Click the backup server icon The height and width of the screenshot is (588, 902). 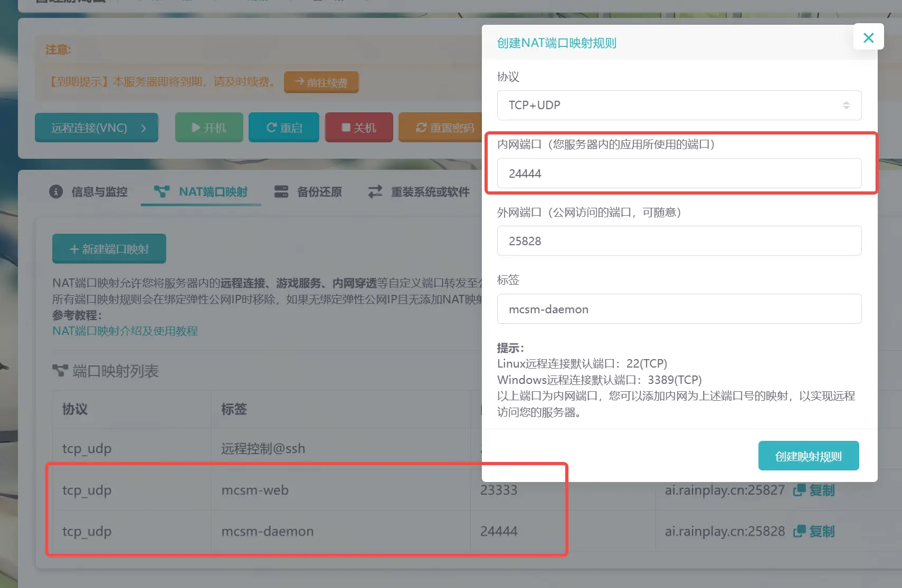click(281, 191)
